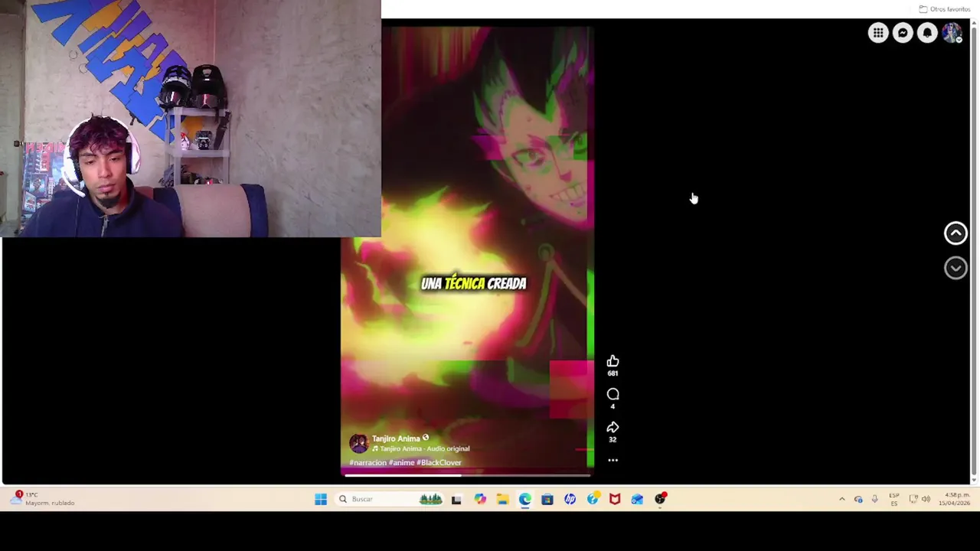The image size is (980, 551).
Task: Seek on the reel progress bar
Action: pos(467,474)
